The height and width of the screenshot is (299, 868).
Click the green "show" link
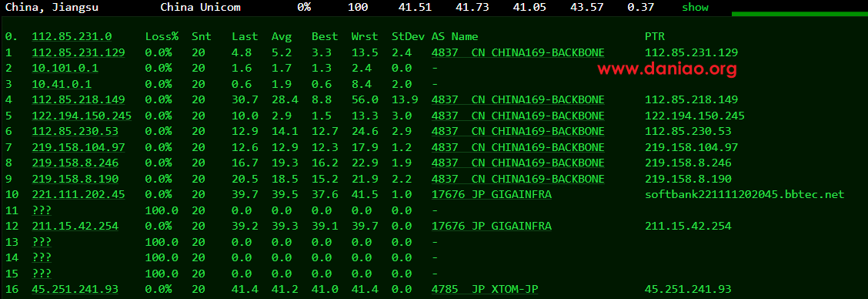[695, 7]
